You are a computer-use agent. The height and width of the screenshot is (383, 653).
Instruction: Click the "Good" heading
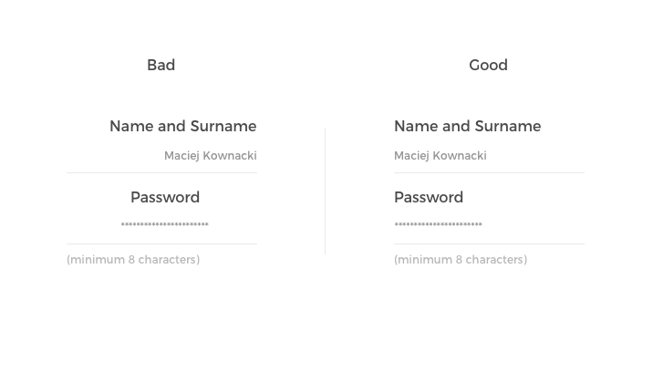click(488, 65)
